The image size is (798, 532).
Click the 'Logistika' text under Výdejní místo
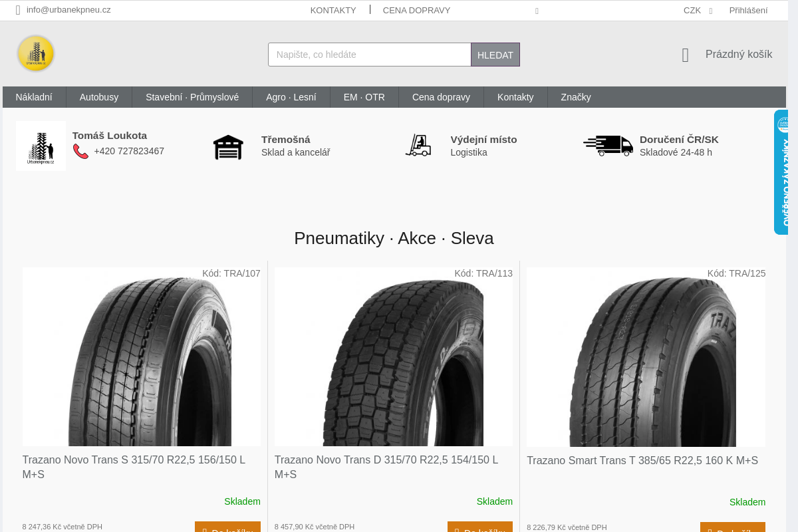(x=469, y=152)
